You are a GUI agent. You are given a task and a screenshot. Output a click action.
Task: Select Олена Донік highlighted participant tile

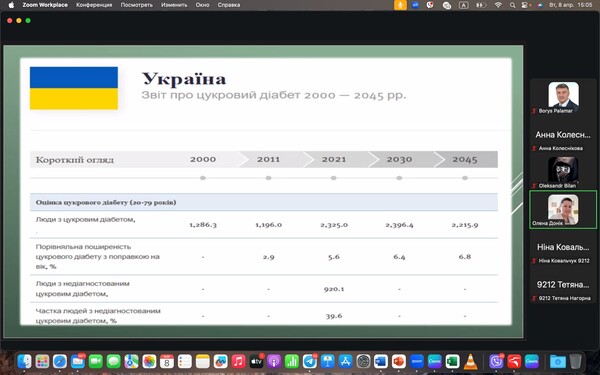point(563,210)
